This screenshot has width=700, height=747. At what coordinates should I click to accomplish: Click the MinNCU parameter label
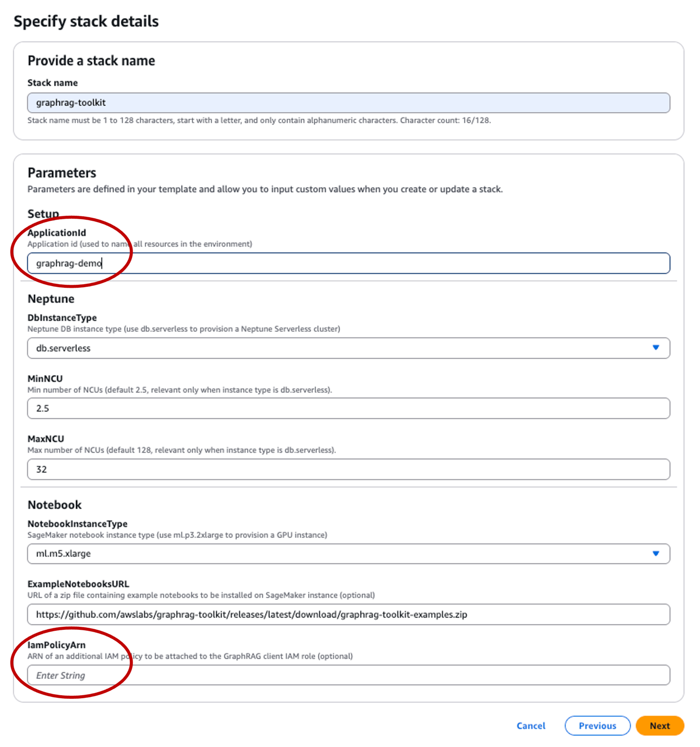point(45,379)
